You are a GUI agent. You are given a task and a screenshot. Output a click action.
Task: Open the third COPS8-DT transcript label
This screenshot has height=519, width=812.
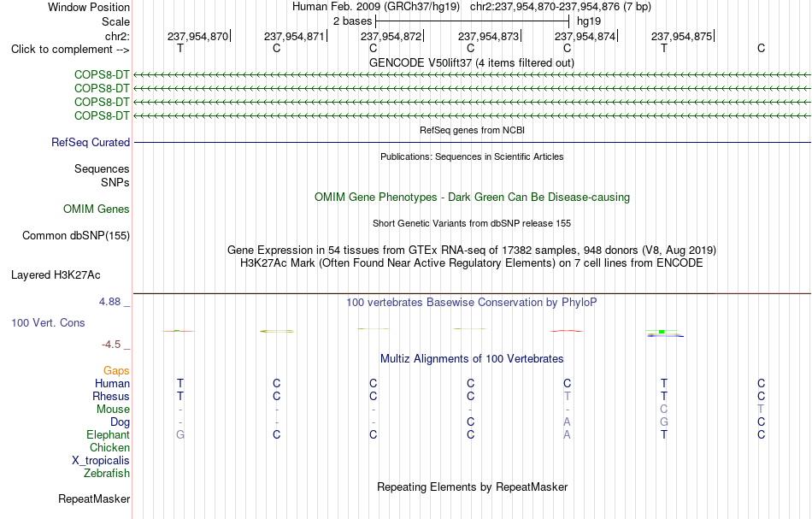102,102
